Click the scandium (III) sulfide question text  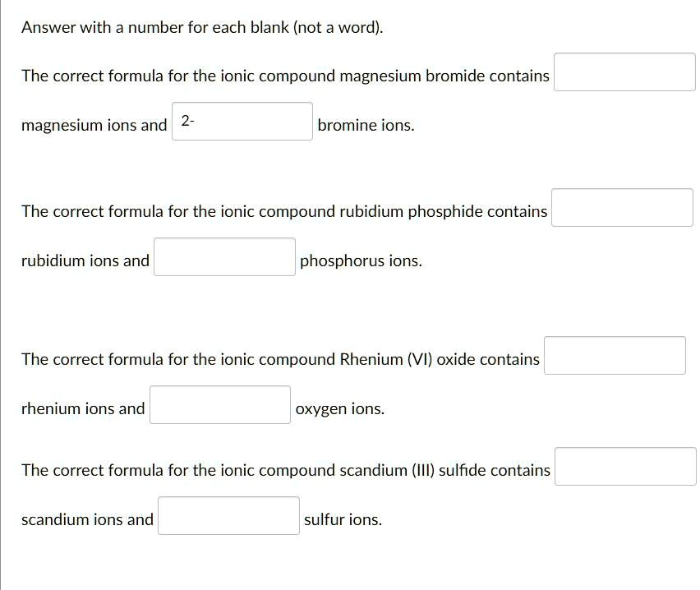pyautogui.click(x=285, y=470)
